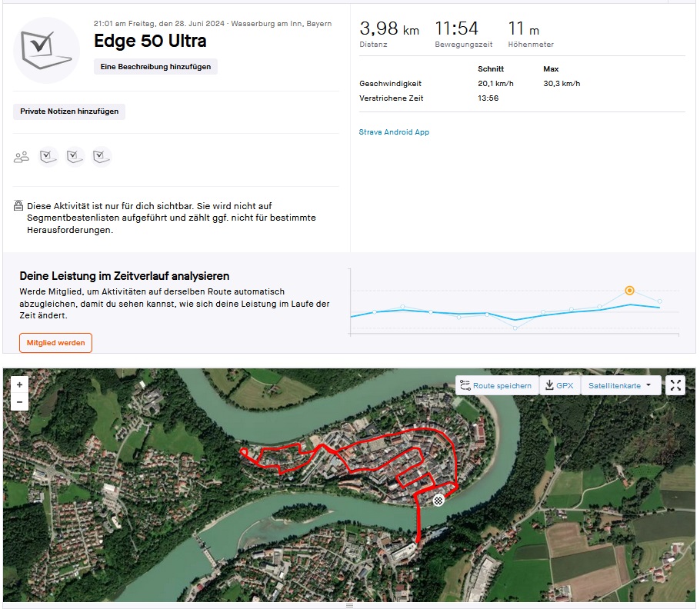Screen dimensions: 700x609
Task: Click Eine Beschreibung hinzufügen
Action: click(156, 67)
